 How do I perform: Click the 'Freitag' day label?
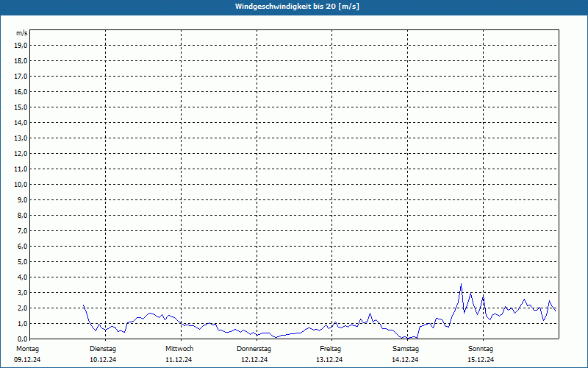coord(330,349)
